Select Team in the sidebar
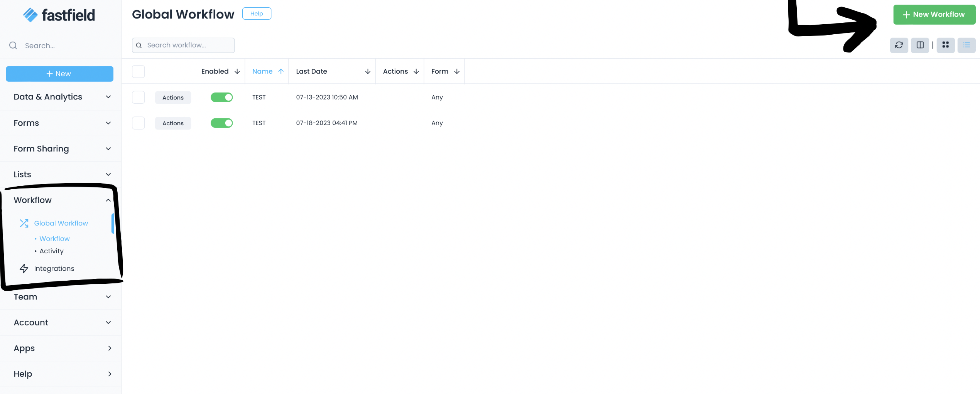The image size is (980, 394). pos(25,296)
